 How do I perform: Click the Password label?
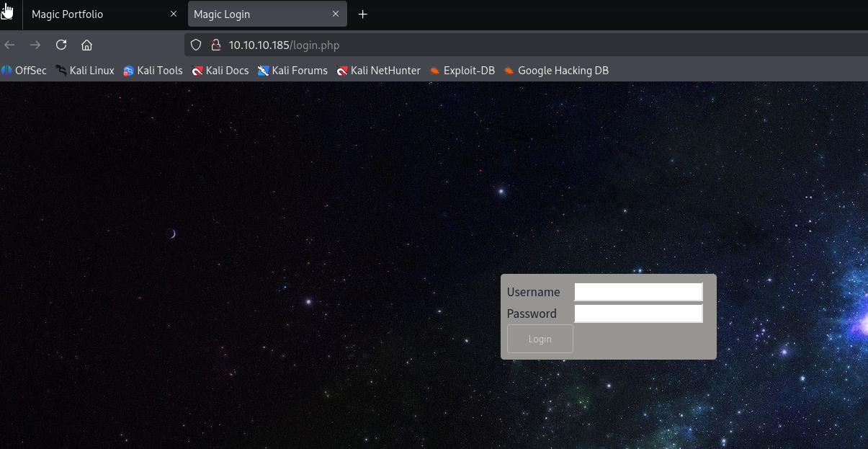click(532, 314)
